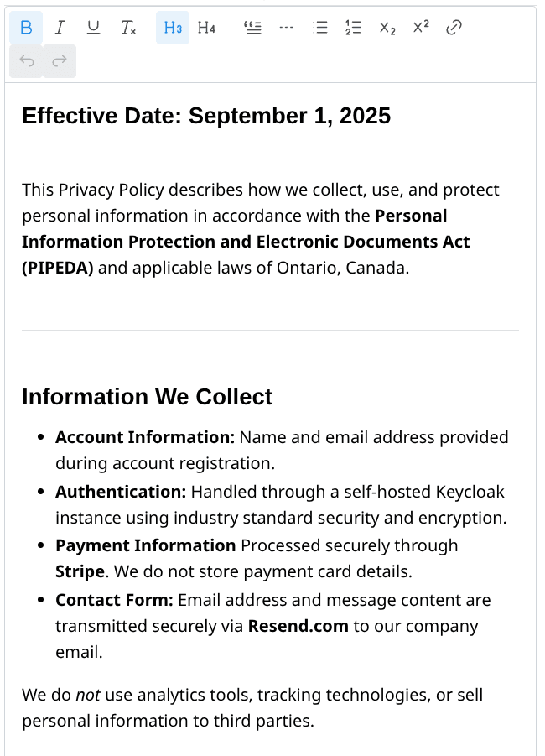Click the bold Resend.com text
This screenshot has width=545, height=756.
[298, 626]
